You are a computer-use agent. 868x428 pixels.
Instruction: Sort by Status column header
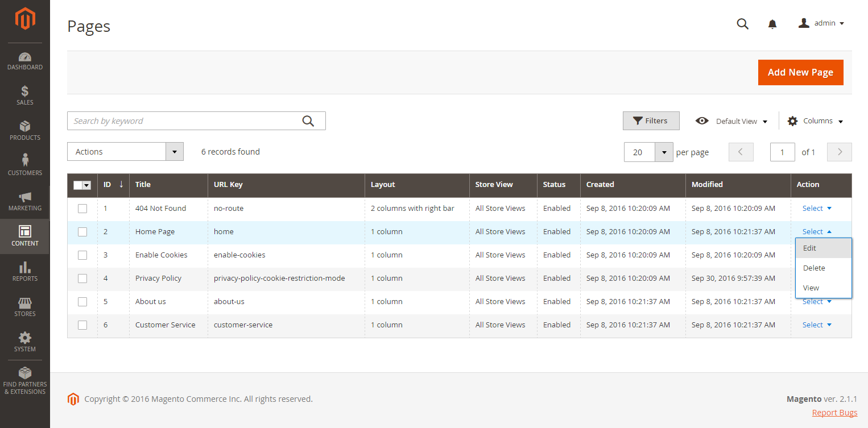coord(559,185)
